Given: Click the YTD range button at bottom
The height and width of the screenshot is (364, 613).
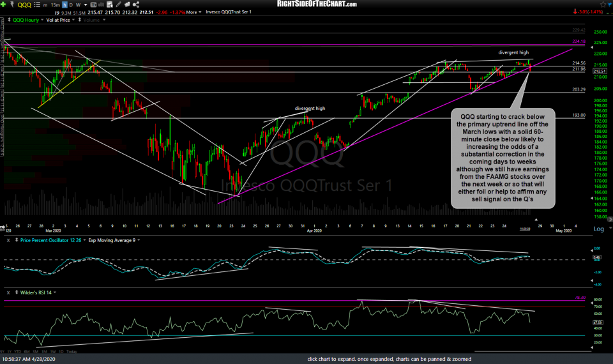Looking at the screenshot, I should (x=18, y=351).
